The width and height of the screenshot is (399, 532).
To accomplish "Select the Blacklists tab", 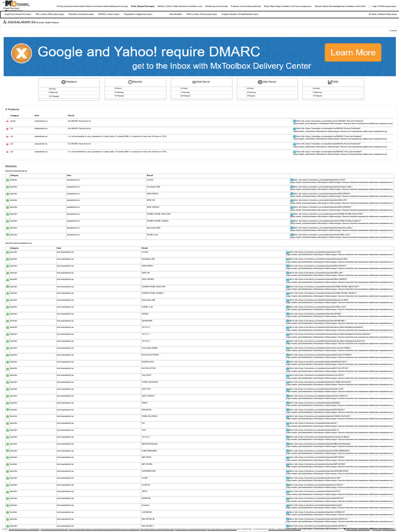I will pyautogui.click(x=81, y=14).
